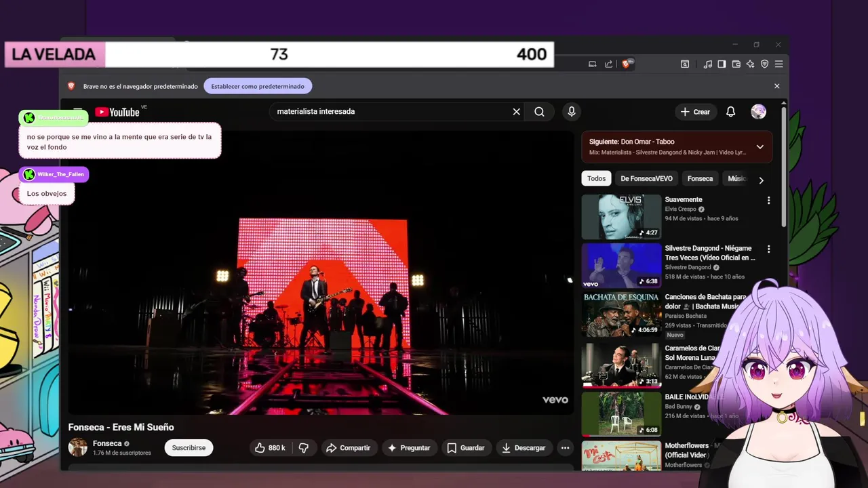Click the Fonseca channel avatar below video

click(x=78, y=447)
